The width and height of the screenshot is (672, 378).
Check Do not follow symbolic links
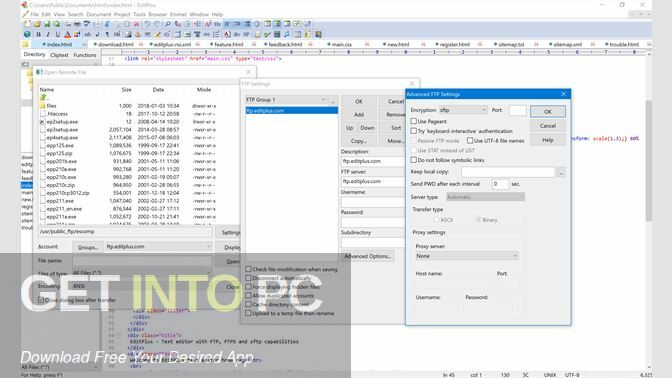click(414, 160)
